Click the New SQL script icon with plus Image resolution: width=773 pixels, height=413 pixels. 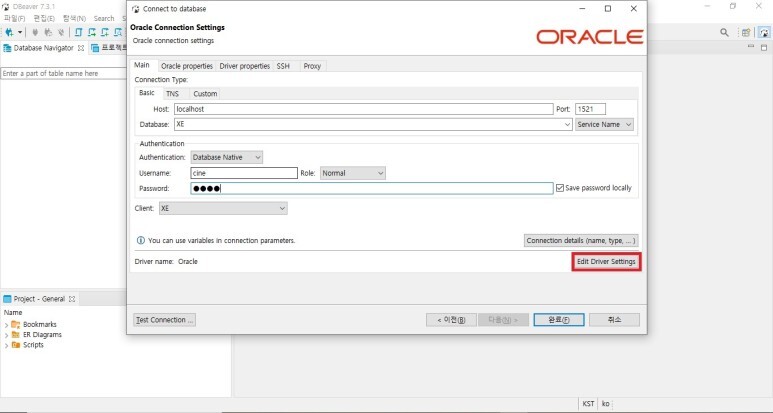(105, 33)
